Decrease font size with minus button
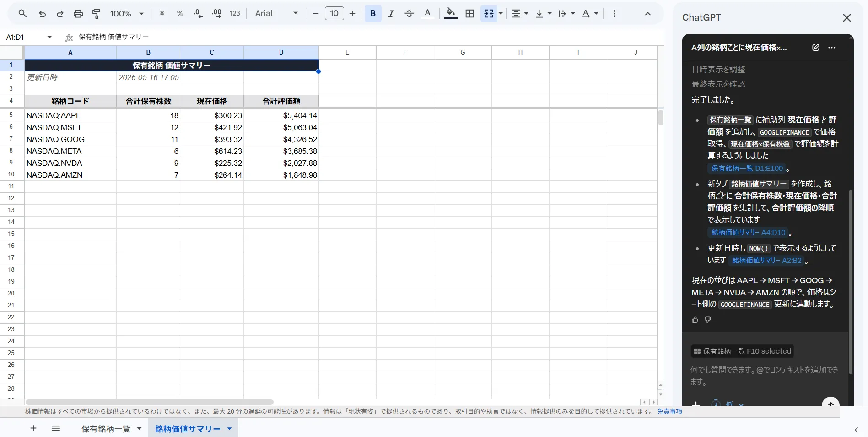This screenshot has height=437, width=868. click(315, 14)
